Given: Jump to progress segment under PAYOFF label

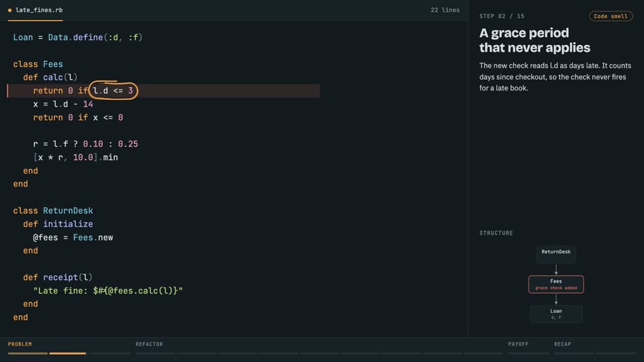Looking at the screenshot, I should [528, 353].
